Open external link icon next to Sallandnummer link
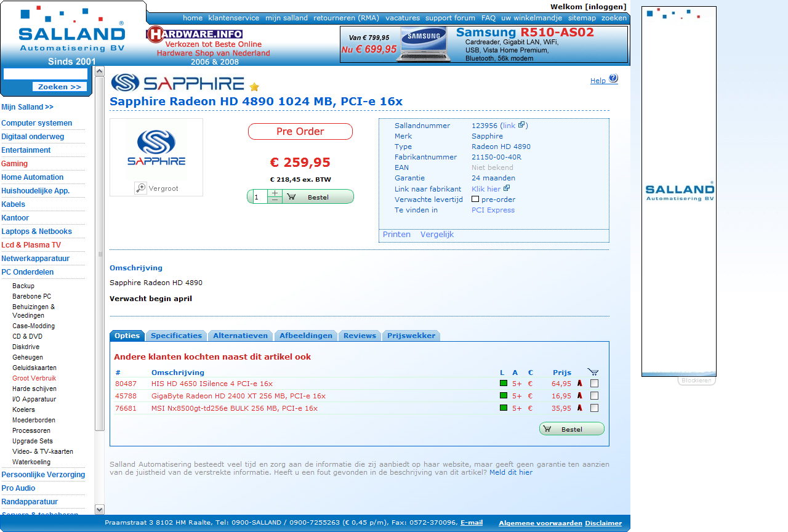788x532 pixels. 521,125
